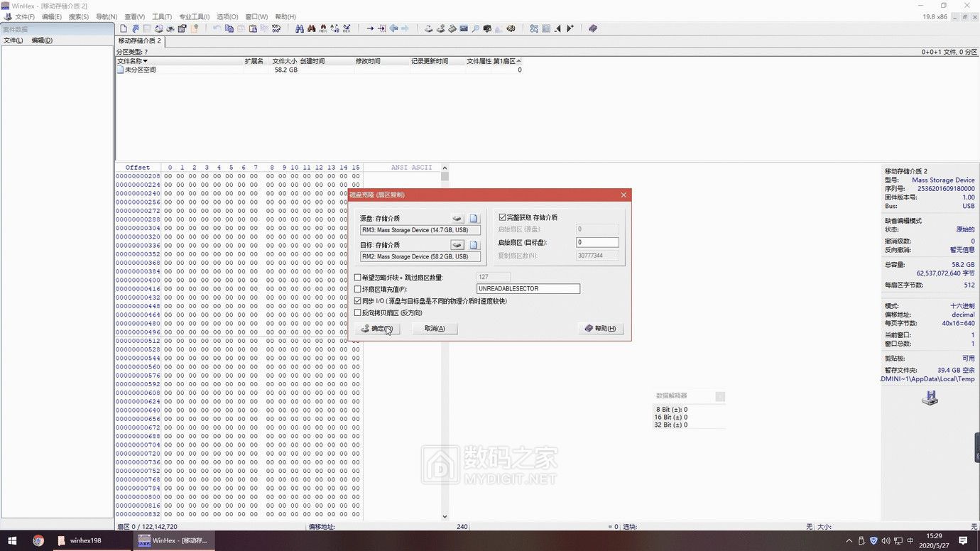This screenshot has height=551, width=980.
Task: Click the black left-triangle toolbar icon
Action: [558, 28]
